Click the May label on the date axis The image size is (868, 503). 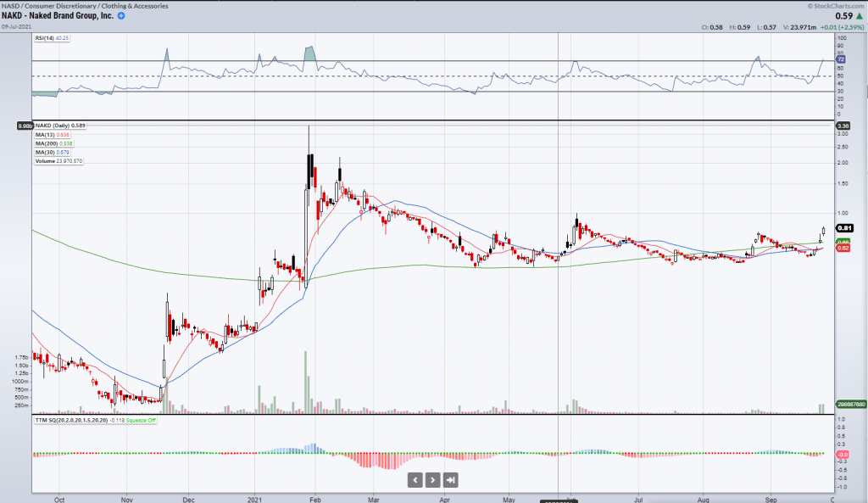[509, 500]
